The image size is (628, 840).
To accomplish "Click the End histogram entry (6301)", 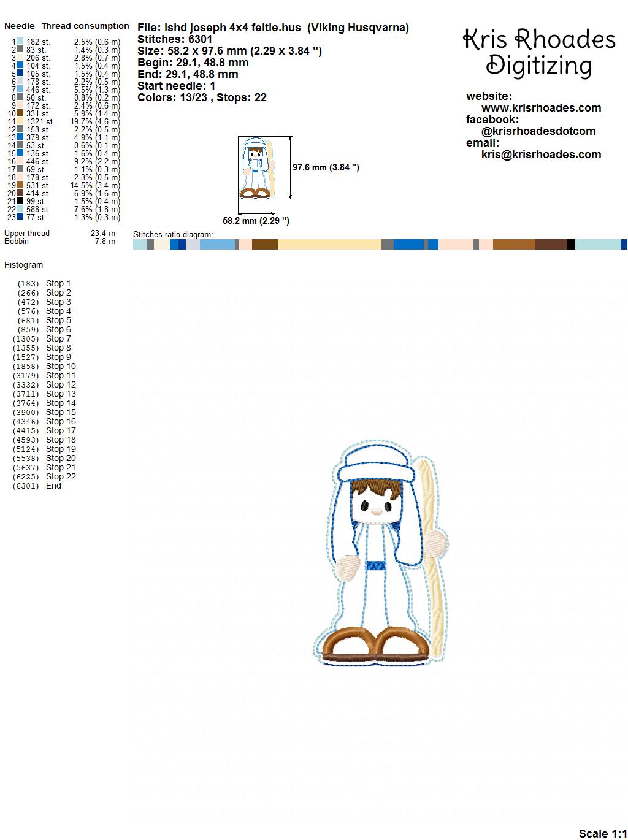I will click(x=37, y=486).
